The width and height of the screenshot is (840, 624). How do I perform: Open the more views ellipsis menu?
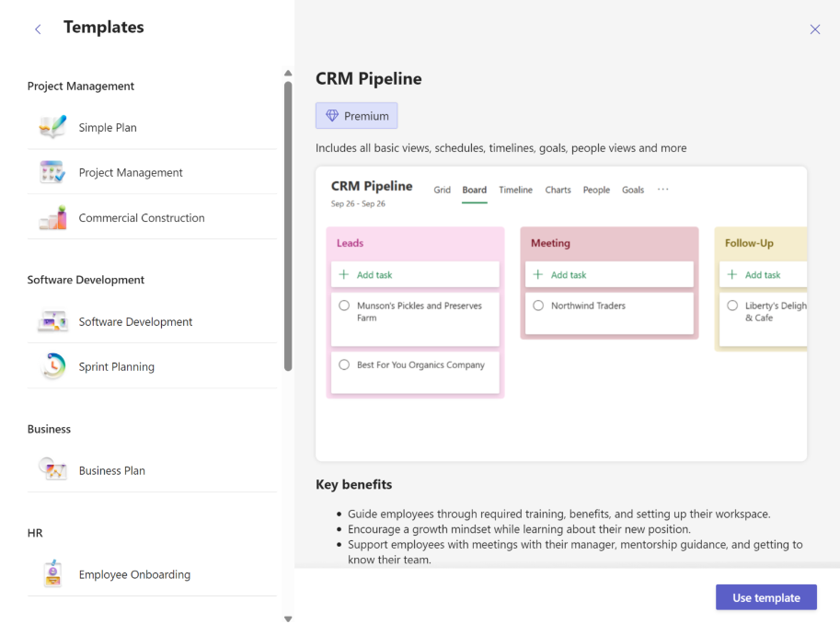[662, 190]
